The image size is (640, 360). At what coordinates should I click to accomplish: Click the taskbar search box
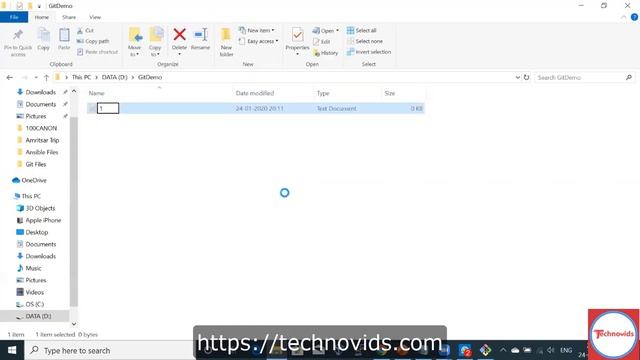[x=109, y=351]
